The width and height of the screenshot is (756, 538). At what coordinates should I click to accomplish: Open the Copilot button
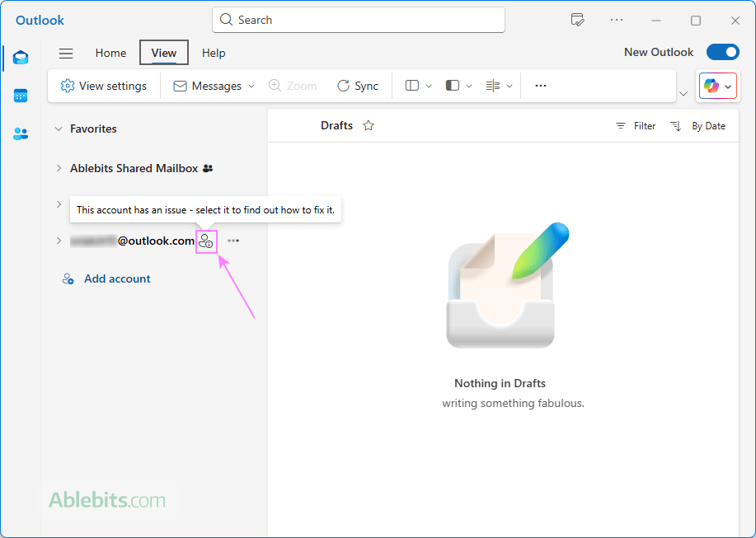pyautogui.click(x=718, y=87)
